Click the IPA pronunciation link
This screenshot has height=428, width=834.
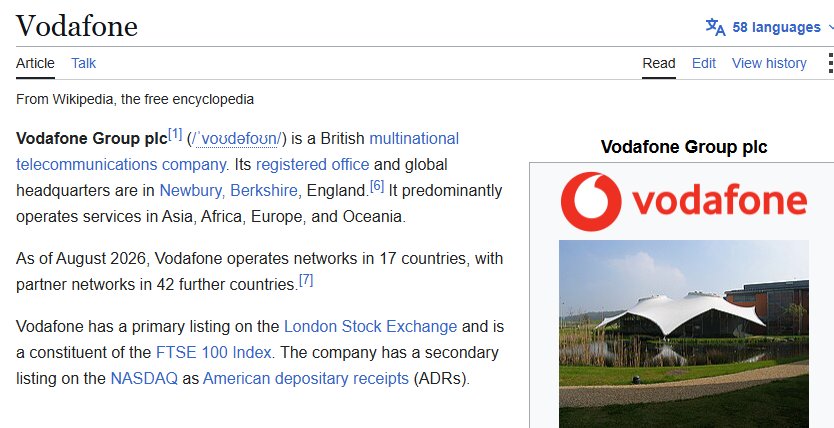pyautogui.click(x=236, y=139)
